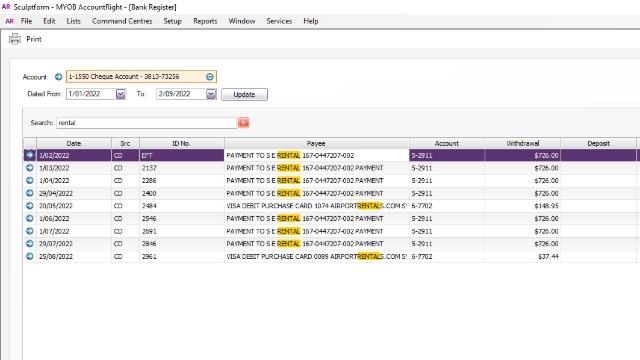Click payee VISA DEBIT PURCHASE CARD 1074
This screenshot has height=360, width=640.
(x=316, y=206)
